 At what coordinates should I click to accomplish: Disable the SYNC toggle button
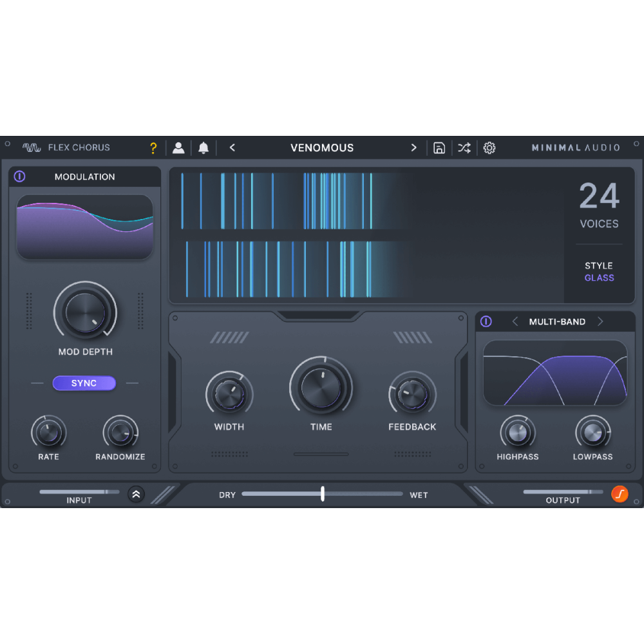point(84,383)
